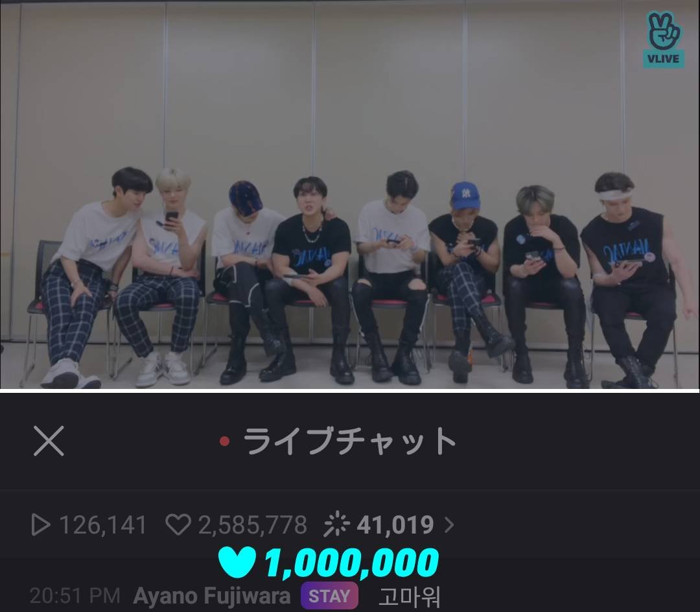Expand the 41,019 details chevron
Viewport: 700px width, 612px height.
[x=449, y=525]
